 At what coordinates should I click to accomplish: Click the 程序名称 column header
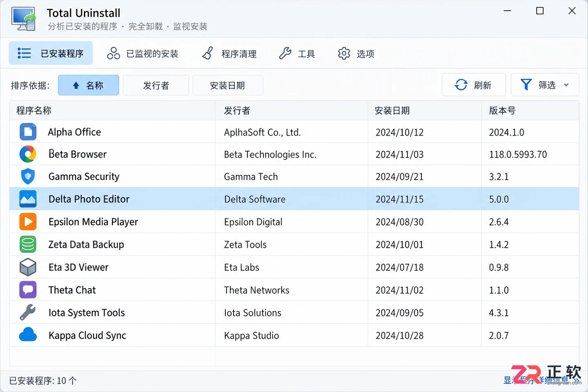pyautogui.click(x=112, y=110)
